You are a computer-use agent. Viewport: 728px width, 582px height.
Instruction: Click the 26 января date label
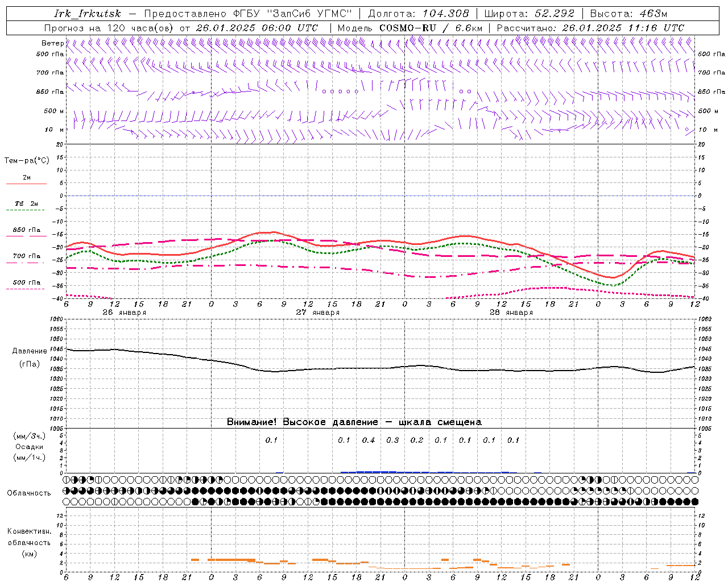(124, 313)
